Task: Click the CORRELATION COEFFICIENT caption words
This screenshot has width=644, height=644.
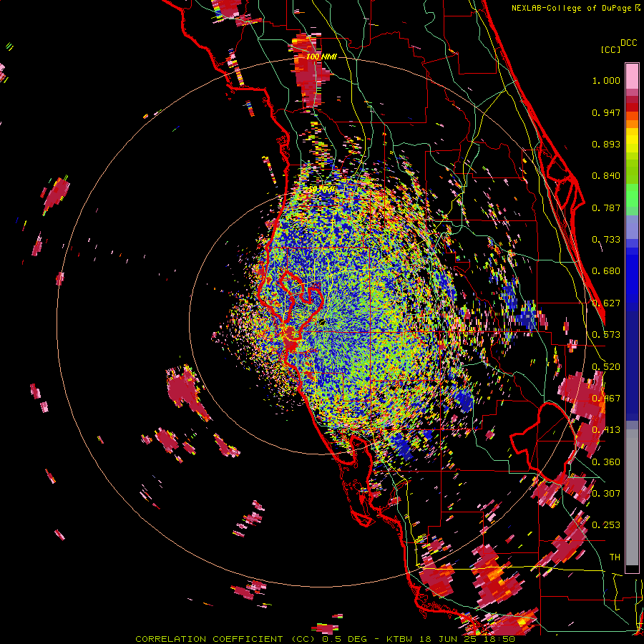Action: (209, 639)
